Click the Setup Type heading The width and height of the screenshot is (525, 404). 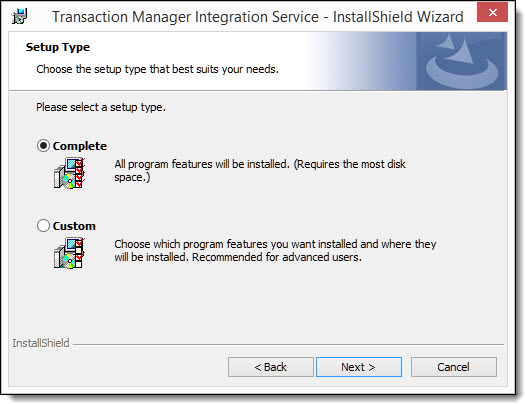tap(58, 47)
